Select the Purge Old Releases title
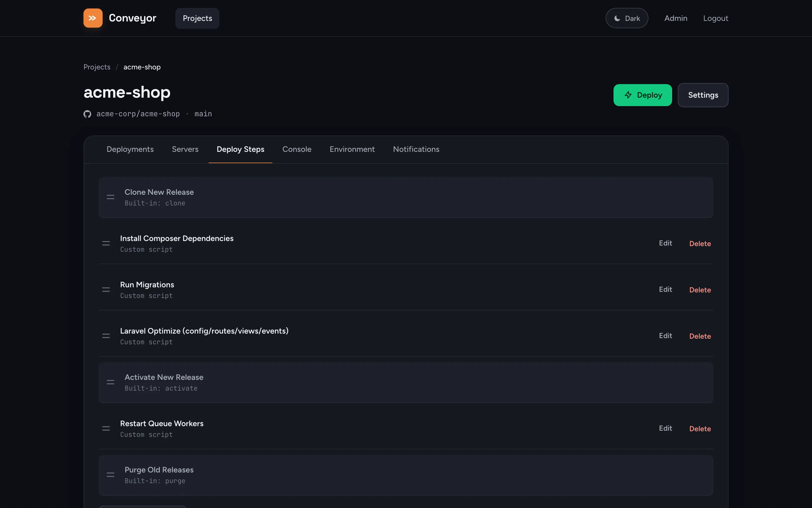This screenshot has height=508, width=812. click(159, 470)
